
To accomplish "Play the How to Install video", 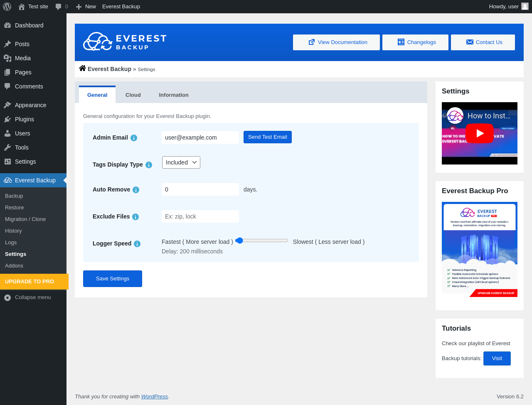I will pyautogui.click(x=480, y=133).
